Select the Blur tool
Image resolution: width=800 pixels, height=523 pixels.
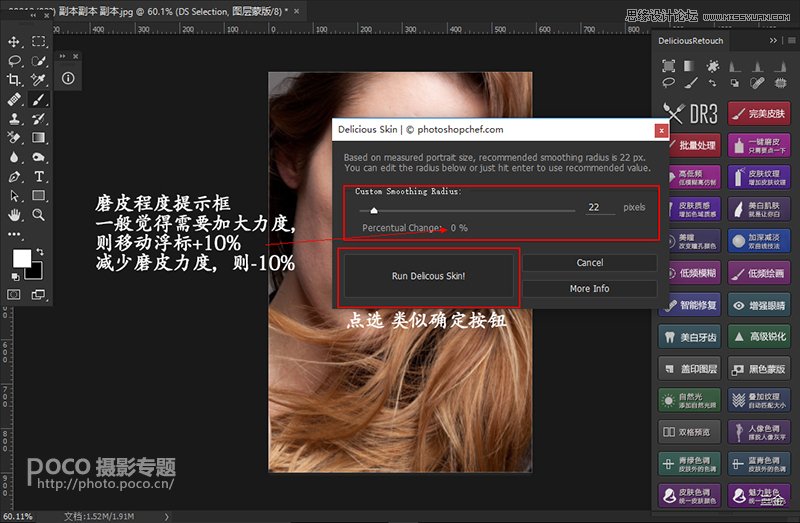point(14,157)
